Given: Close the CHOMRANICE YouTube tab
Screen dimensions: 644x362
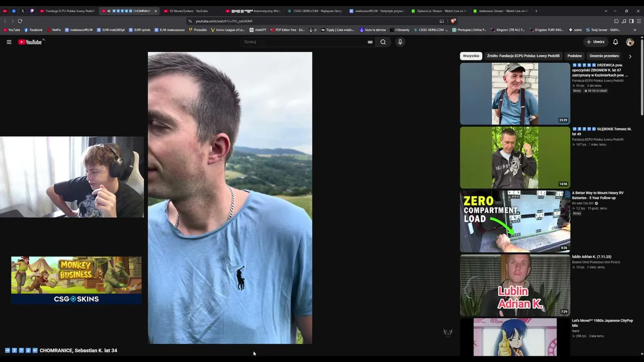Looking at the screenshot, I should tap(155, 11).
